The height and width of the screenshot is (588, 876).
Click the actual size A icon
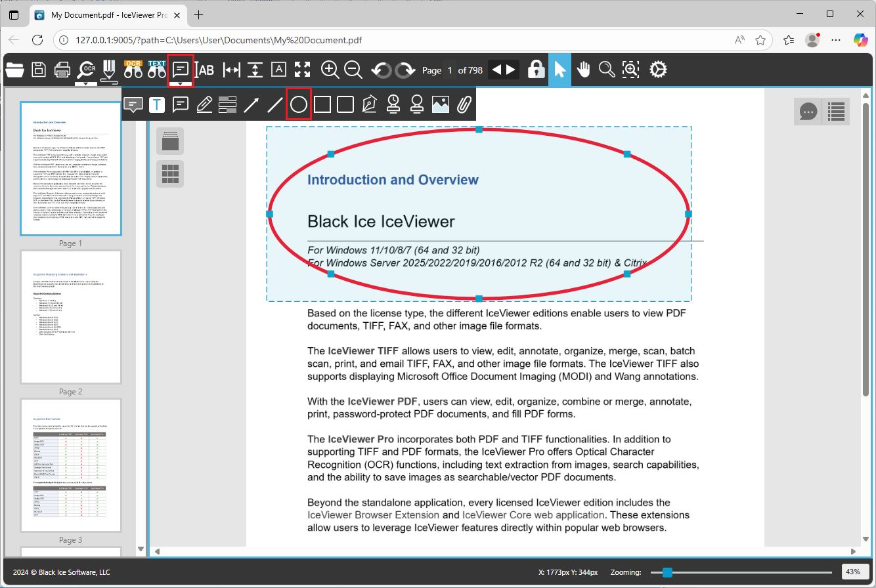279,70
